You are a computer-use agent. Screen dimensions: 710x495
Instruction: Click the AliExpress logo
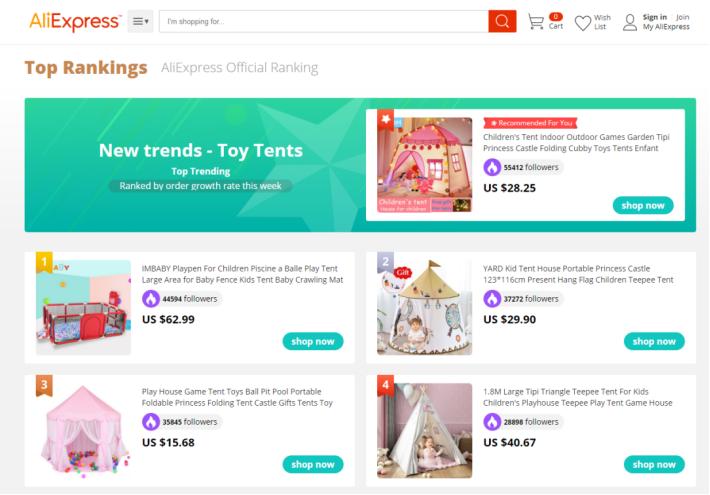(x=75, y=20)
